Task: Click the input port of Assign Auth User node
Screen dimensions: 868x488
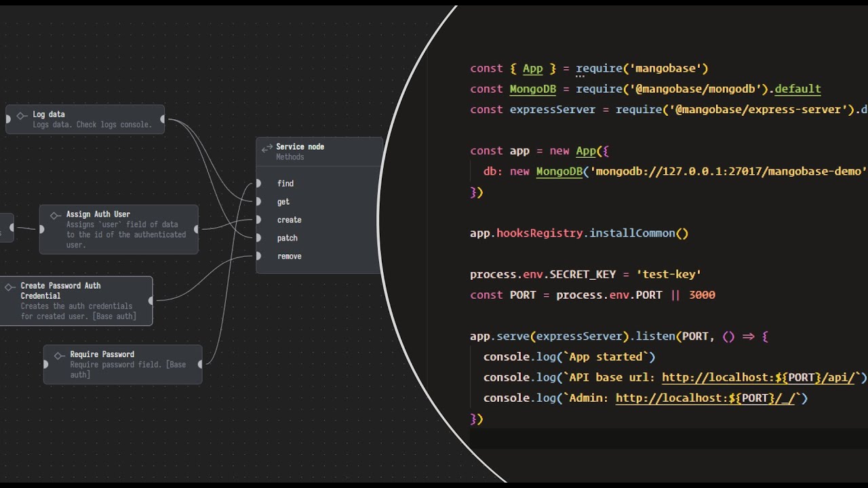Action: click(x=41, y=229)
